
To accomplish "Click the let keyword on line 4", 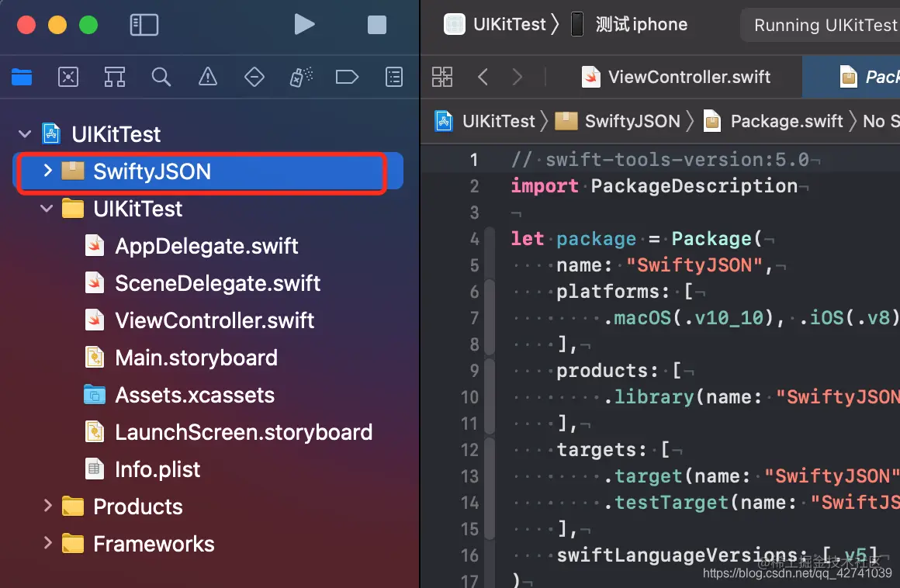I will click(x=527, y=239).
